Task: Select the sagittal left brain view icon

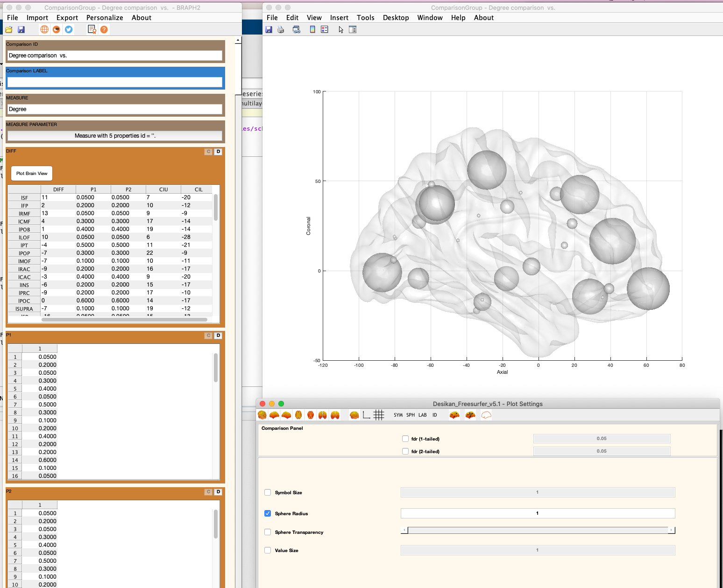Action: 274,415
